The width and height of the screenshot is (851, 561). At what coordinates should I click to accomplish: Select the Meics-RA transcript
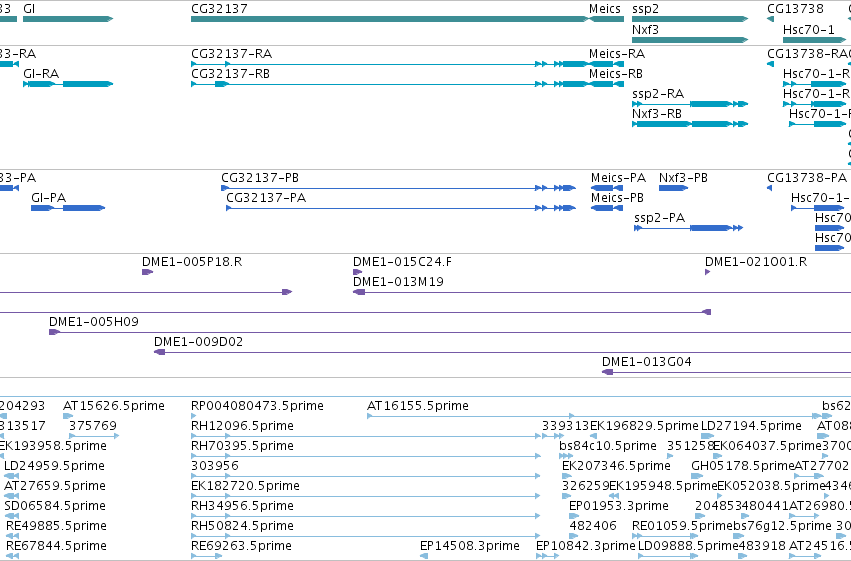pos(606,64)
